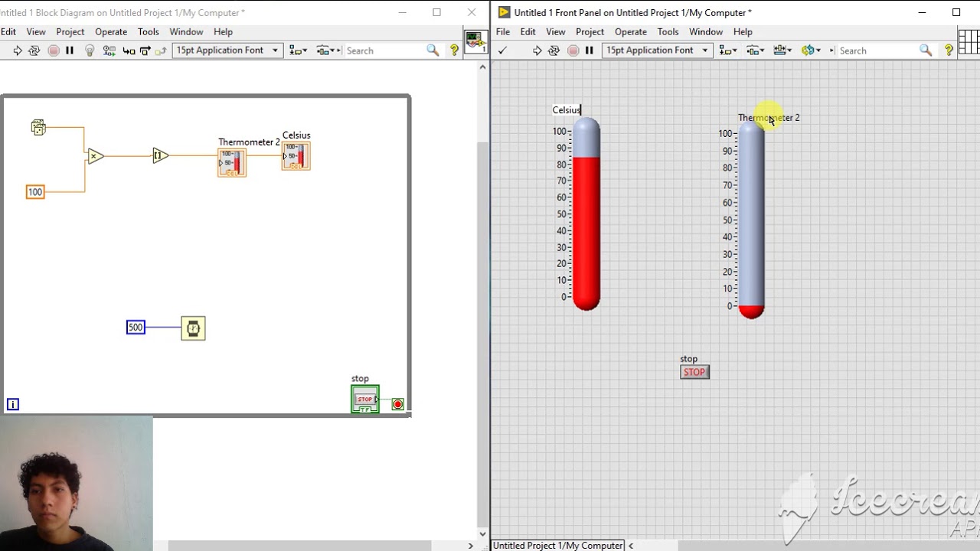Toggle Highlight Execution light bulb

tap(90, 51)
